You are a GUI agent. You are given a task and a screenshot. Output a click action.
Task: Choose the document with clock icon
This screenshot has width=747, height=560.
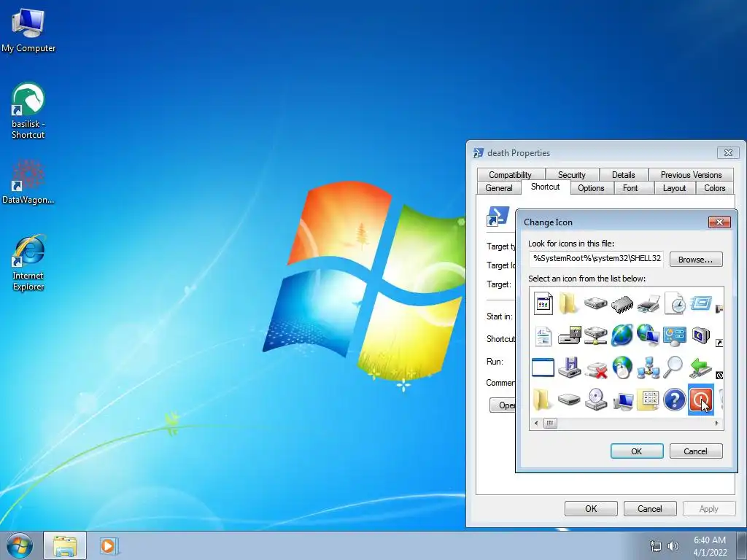coord(675,304)
